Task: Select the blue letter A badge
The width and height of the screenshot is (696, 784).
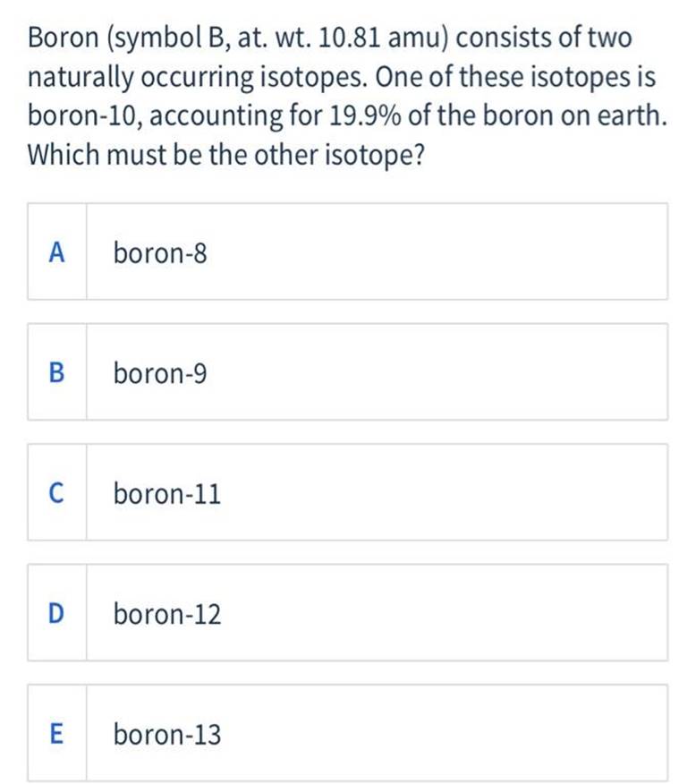Action: pos(56,253)
